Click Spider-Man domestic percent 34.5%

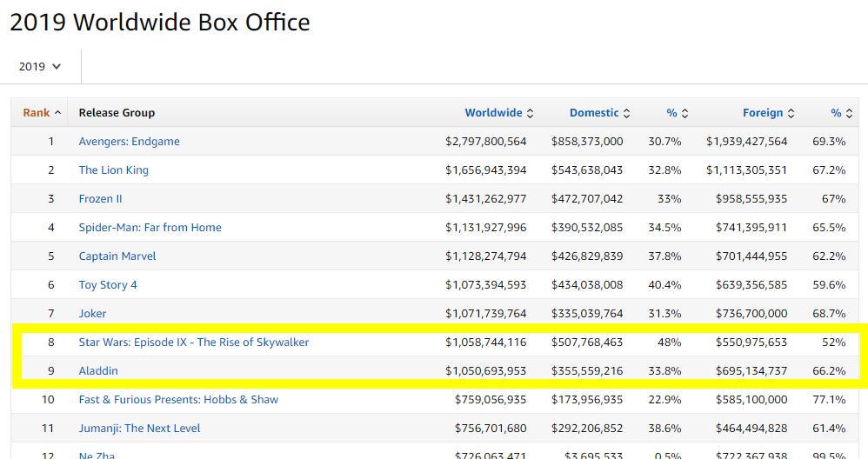(x=664, y=228)
